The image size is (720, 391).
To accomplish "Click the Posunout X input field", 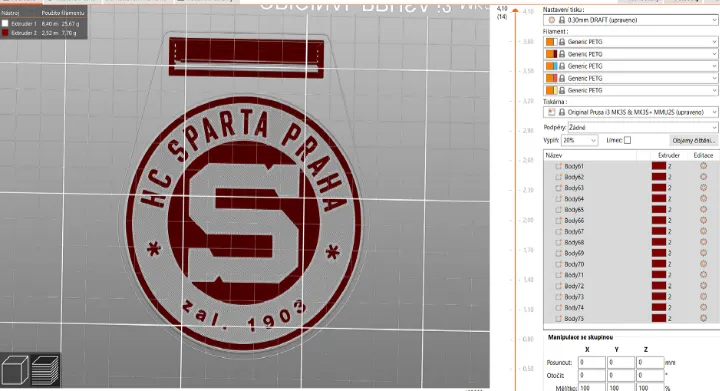I will pyautogui.click(x=591, y=362).
